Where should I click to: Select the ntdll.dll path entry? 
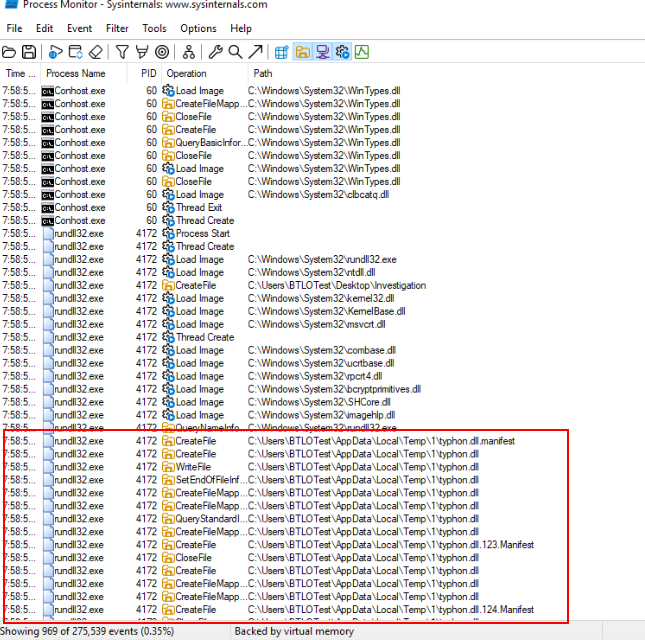tap(311, 272)
